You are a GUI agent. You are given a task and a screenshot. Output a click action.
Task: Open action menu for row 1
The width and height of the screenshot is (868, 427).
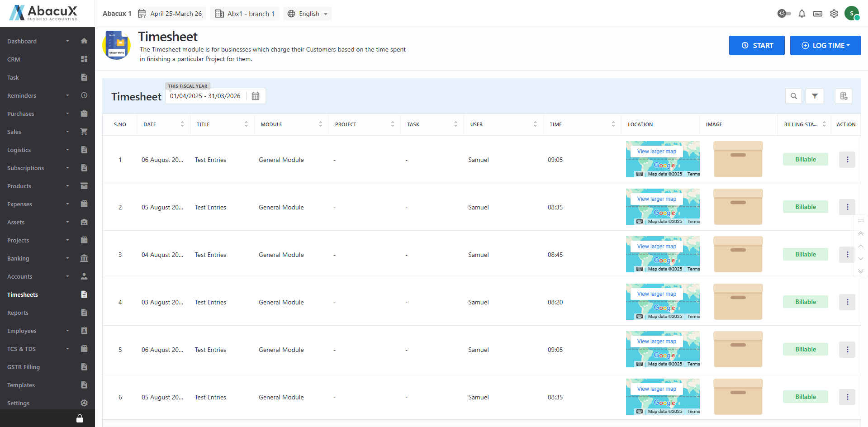(847, 160)
